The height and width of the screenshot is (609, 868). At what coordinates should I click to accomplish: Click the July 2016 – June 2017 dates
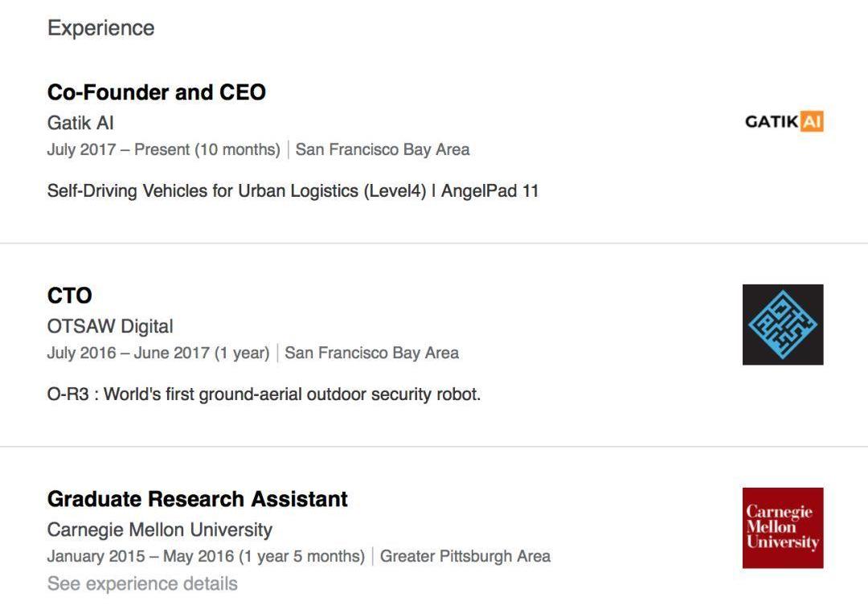click(158, 353)
